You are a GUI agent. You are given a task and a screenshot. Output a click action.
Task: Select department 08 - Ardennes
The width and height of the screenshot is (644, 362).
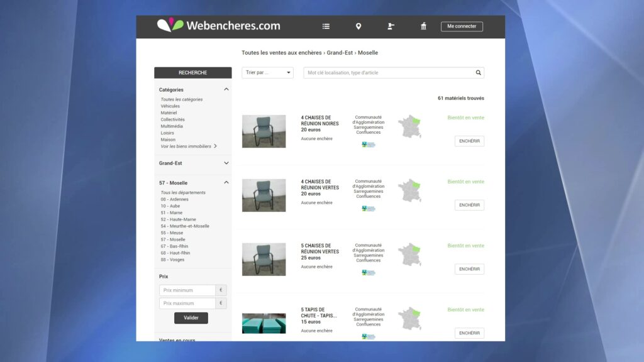pyautogui.click(x=175, y=199)
